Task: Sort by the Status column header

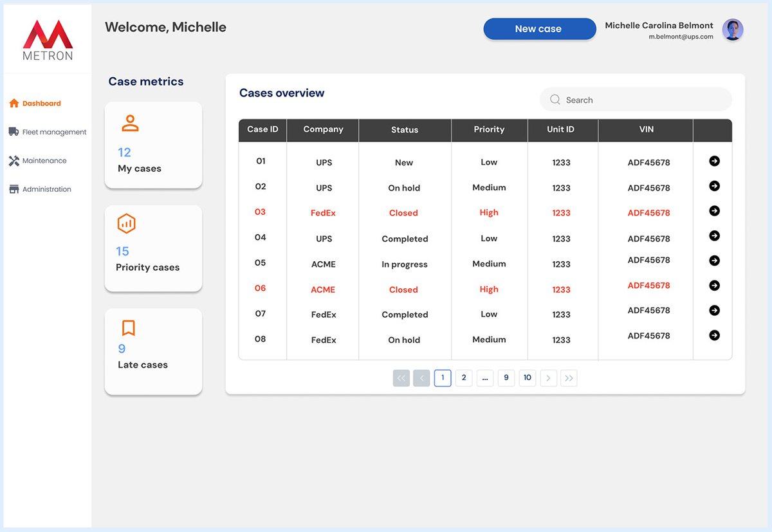Action: click(405, 130)
